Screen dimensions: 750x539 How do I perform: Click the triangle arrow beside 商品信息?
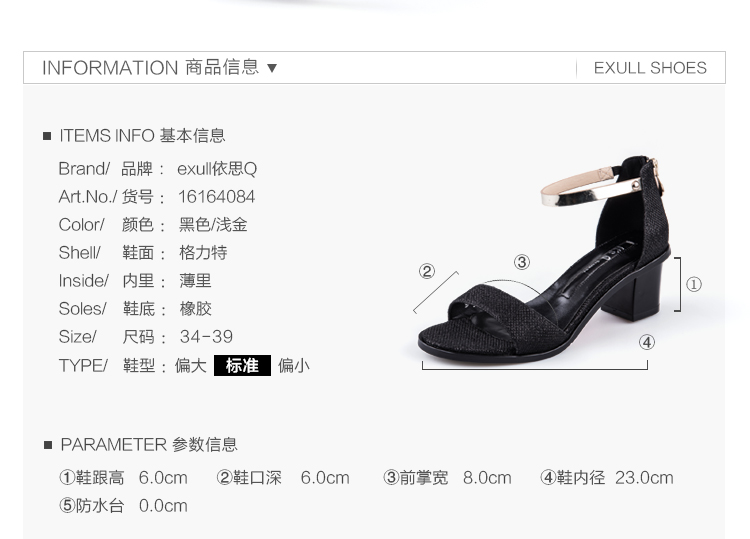point(272,68)
